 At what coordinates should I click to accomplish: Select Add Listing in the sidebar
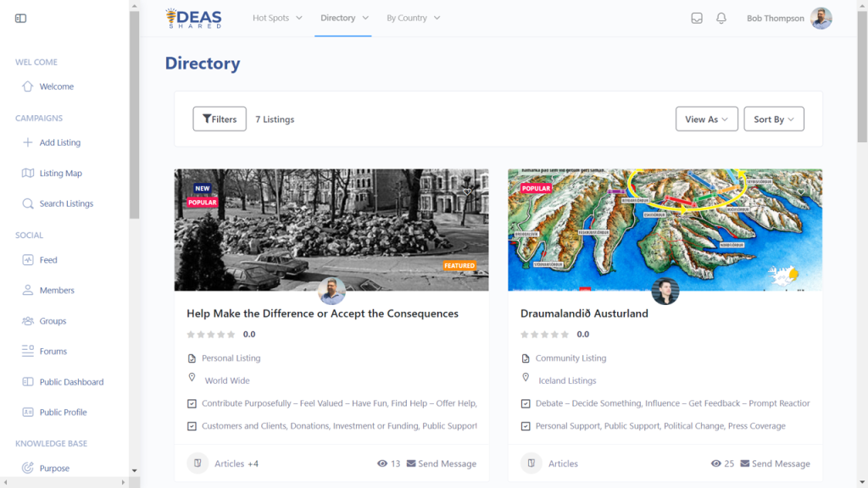pos(60,142)
